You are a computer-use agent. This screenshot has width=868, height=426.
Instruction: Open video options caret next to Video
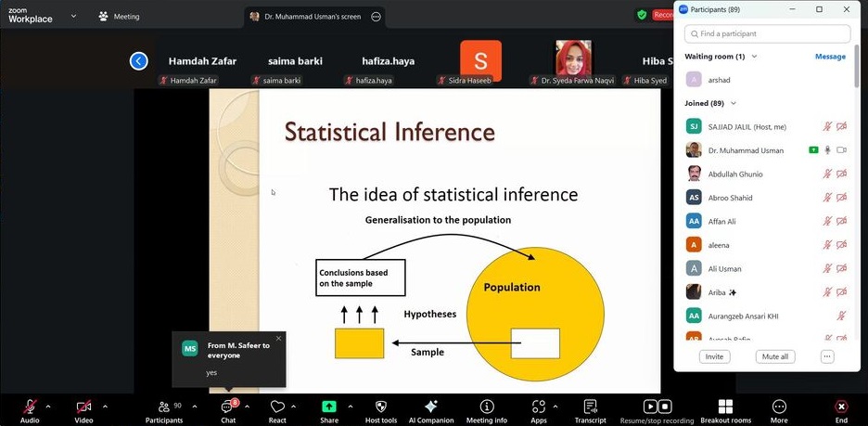pos(105,407)
